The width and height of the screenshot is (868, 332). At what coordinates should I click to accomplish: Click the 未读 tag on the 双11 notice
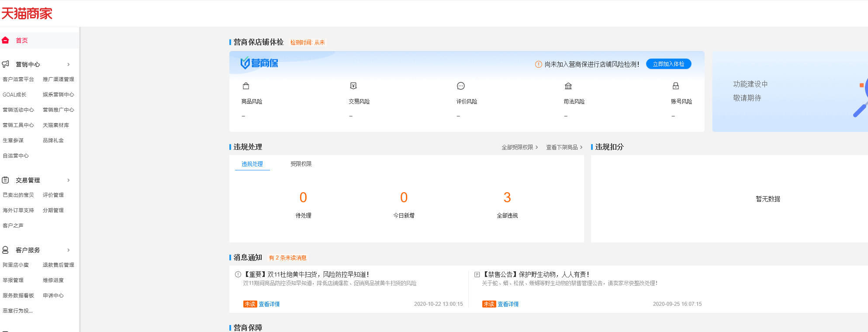250,304
